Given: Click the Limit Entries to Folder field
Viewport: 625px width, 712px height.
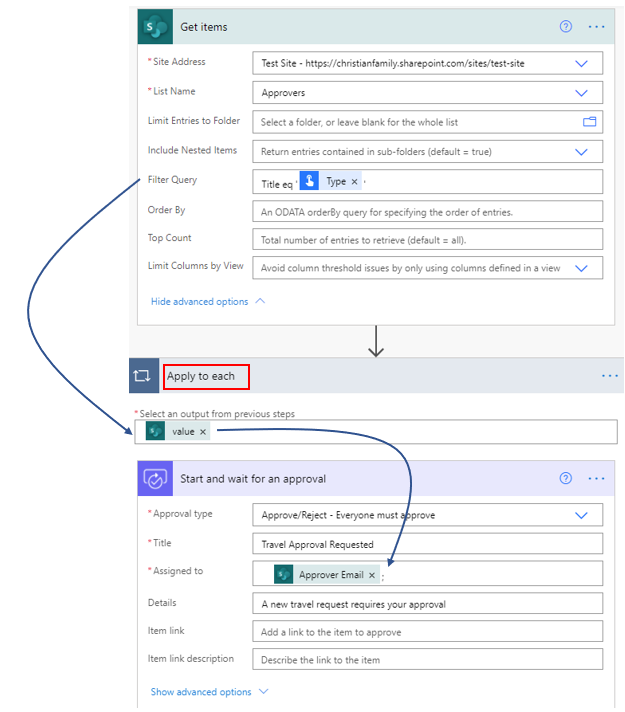Looking at the screenshot, I should (427, 122).
